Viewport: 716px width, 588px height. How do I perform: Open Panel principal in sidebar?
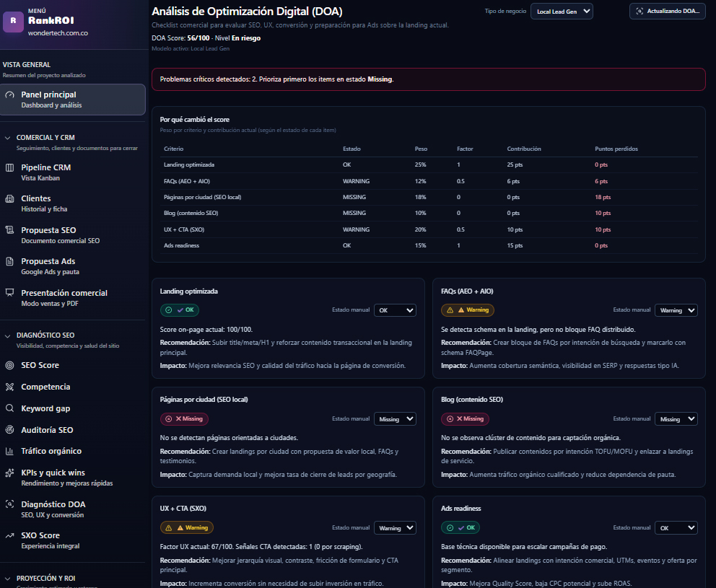[73, 100]
